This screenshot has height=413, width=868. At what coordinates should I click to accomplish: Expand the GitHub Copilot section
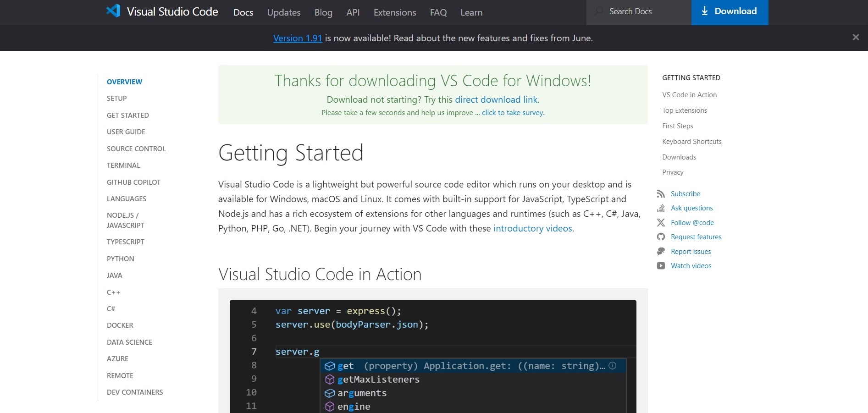[x=133, y=182]
